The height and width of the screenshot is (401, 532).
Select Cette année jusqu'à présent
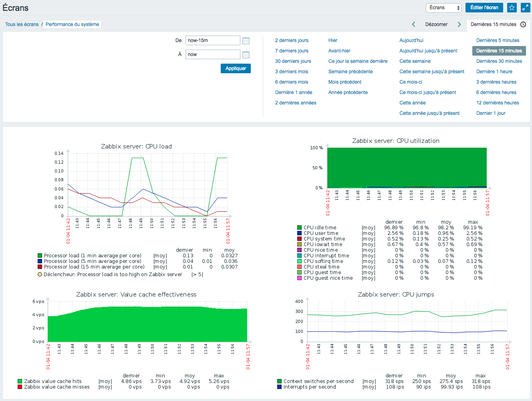tap(429, 113)
